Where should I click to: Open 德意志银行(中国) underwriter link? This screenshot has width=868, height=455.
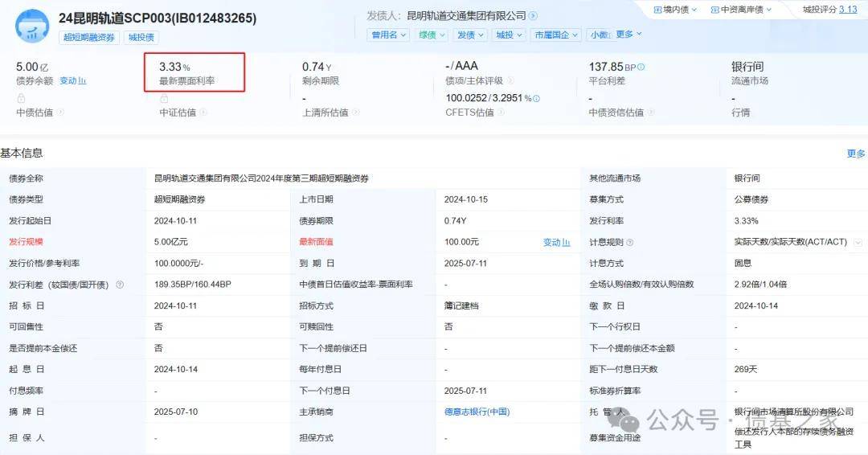click(477, 412)
